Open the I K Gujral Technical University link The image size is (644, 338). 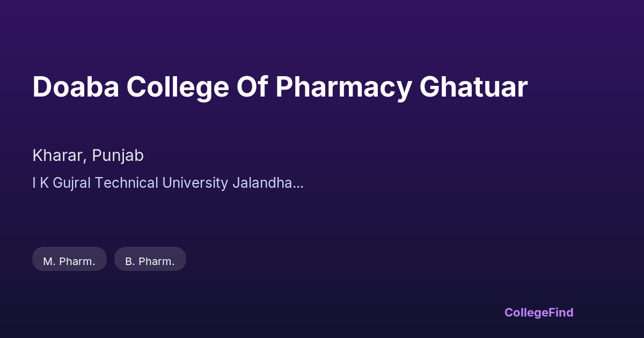168,183
